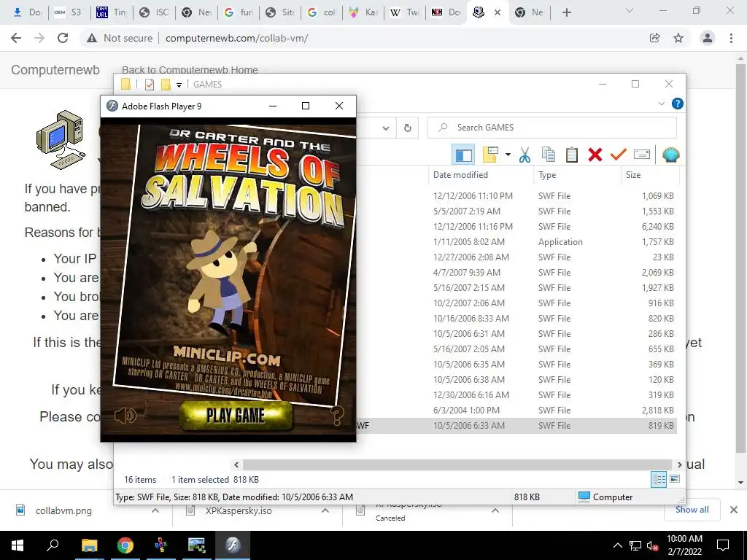Click the blue shell icon in Explorer toolbar
The height and width of the screenshot is (560, 747).
click(x=671, y=155)
